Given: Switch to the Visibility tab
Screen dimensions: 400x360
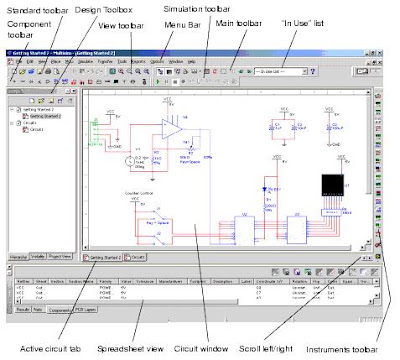Looking at the screenshot, I should pos(38,256).
